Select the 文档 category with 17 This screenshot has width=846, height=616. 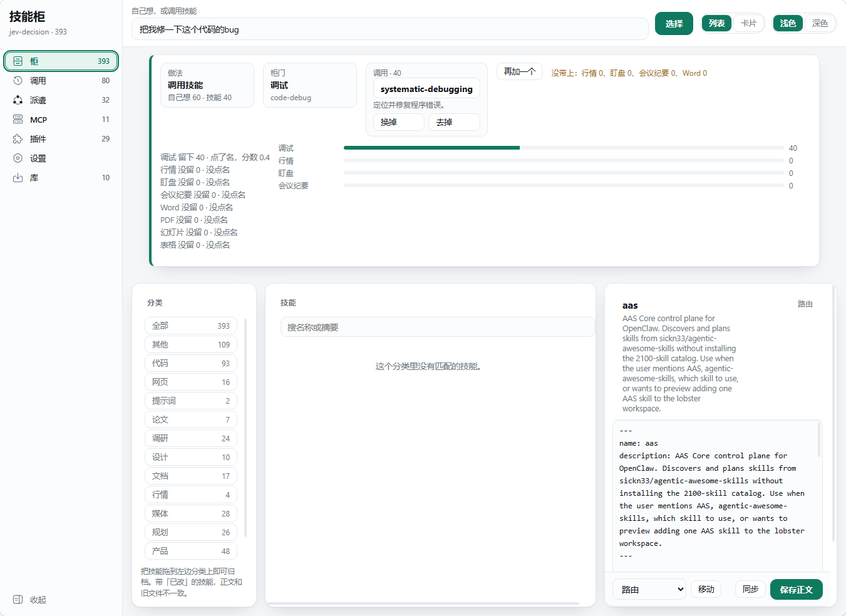pos(191,476)
